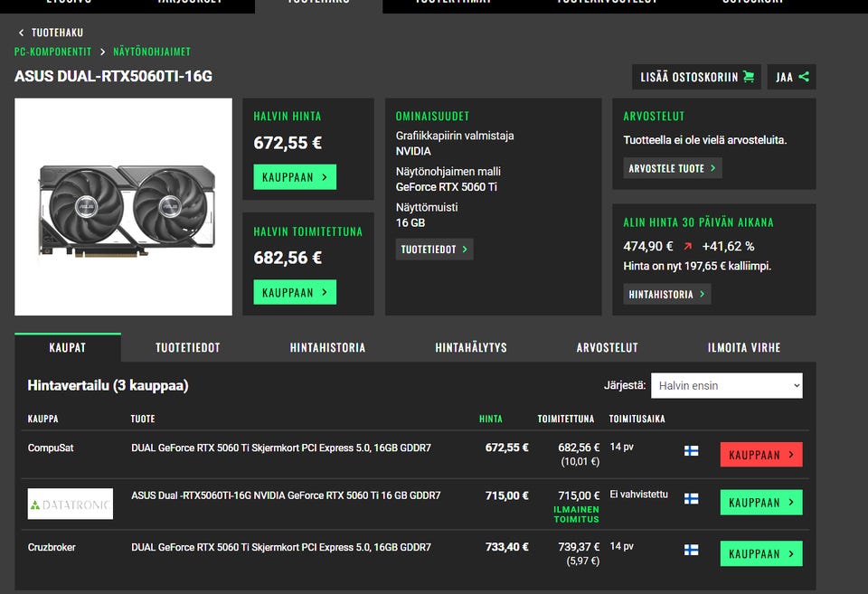Click the shopping cart icon in Lisää ostoskoriin
The height and width of the screenshot is (594, 868).
(749, 77)
